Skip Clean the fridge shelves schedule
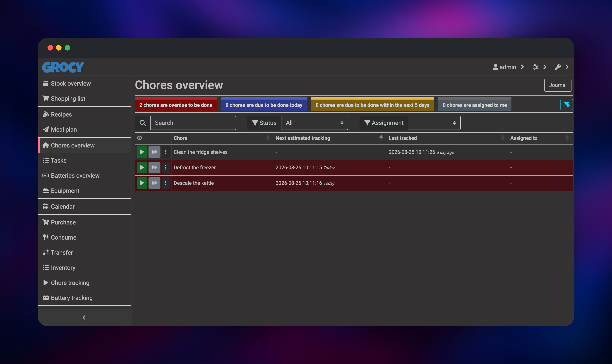The height and width of the screenshot is (364, 612). tap(154, 152)
